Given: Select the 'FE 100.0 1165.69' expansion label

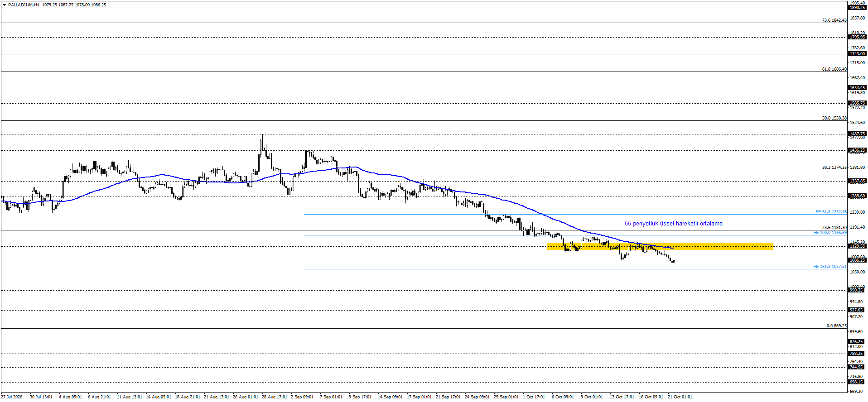Looking at the screenshot, I should [830, 233].
